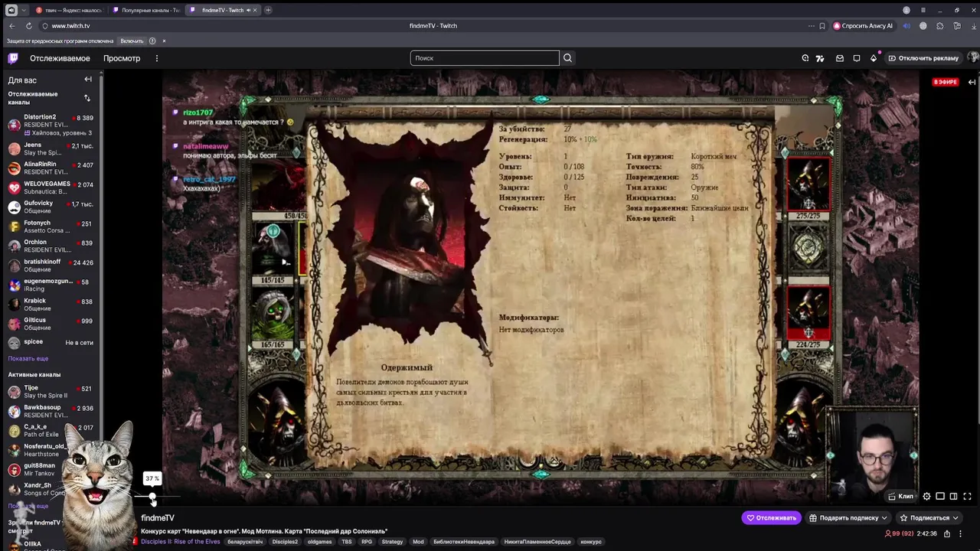Image resolution: width=980 pixels, height=551 pixels.
Task: Open the translate globe icon in browser toolbar
Action: click(923, 26)
